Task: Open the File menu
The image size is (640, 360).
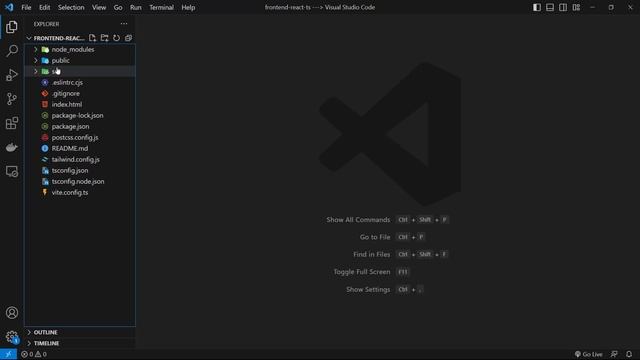Action: click(x=26, y=7)
